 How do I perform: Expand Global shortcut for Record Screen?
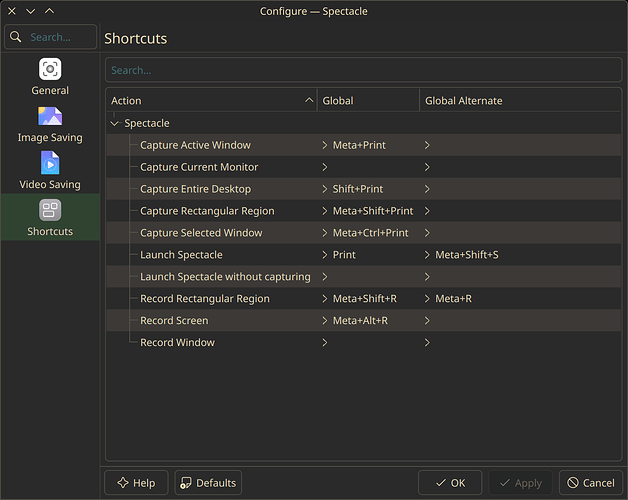click(325, 321)
